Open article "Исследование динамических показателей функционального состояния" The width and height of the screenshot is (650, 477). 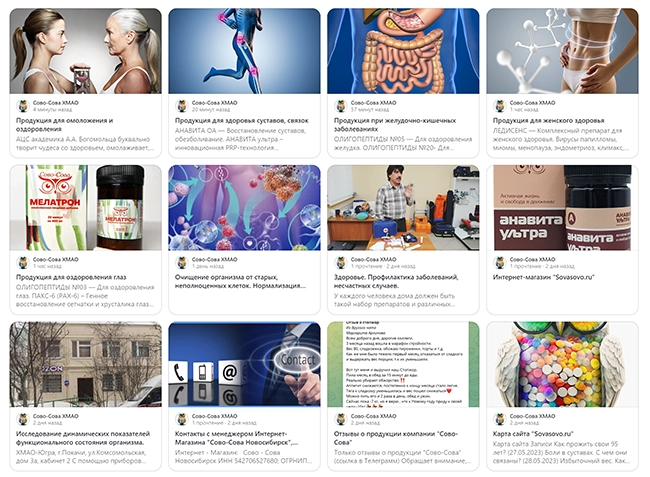(83, 438)
